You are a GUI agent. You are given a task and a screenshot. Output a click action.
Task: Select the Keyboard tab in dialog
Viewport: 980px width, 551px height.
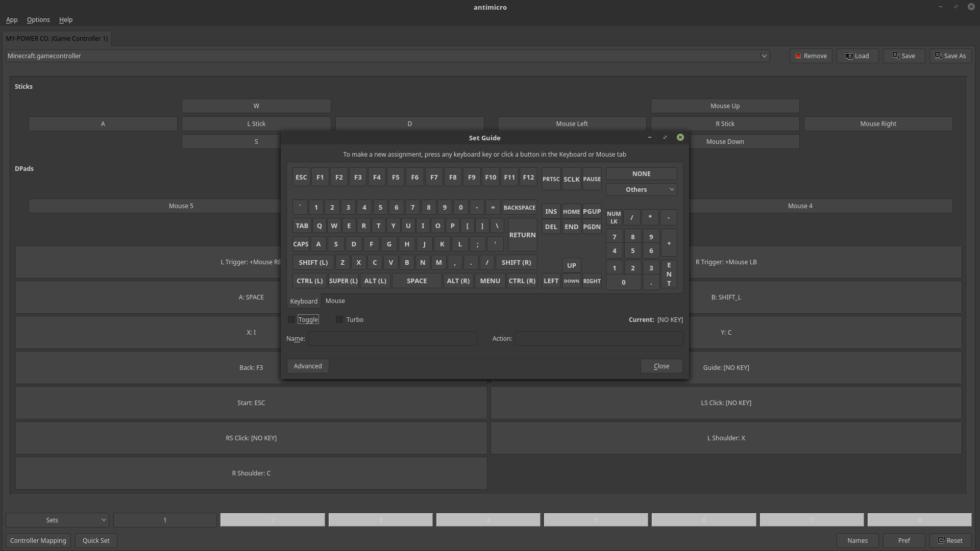304,302
